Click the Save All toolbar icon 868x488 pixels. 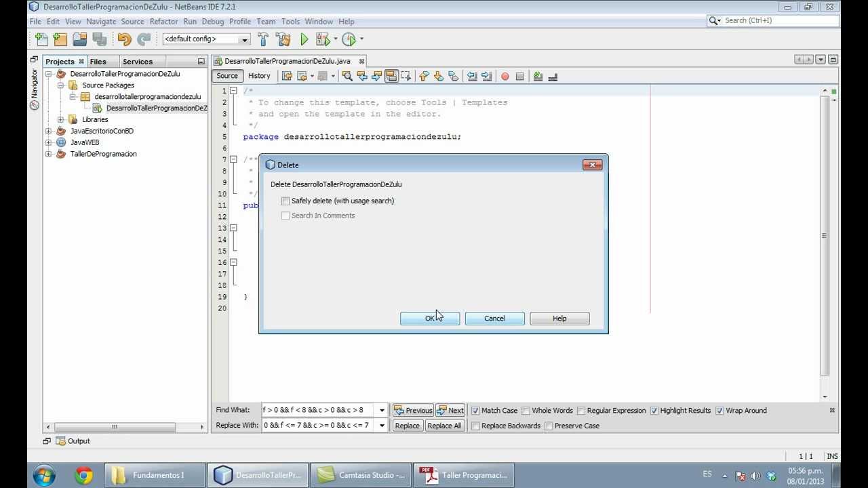99,39
